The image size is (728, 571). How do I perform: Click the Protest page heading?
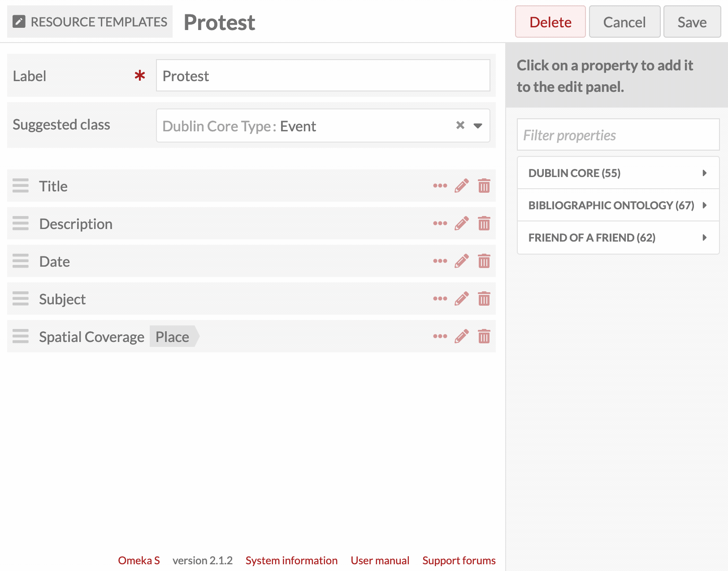point(220,22)
